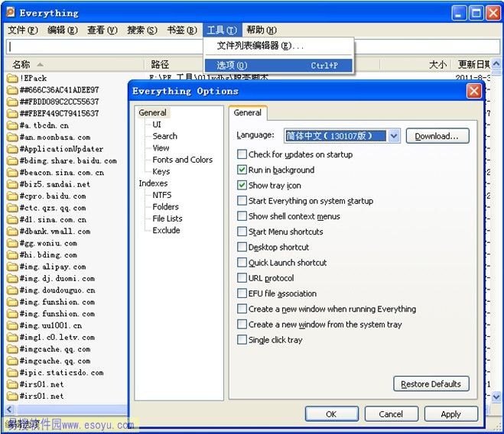Choose 文件列表编辑器(E) menu entry
Viewport: 504px width, 434px height.
[x=278, y=46]
